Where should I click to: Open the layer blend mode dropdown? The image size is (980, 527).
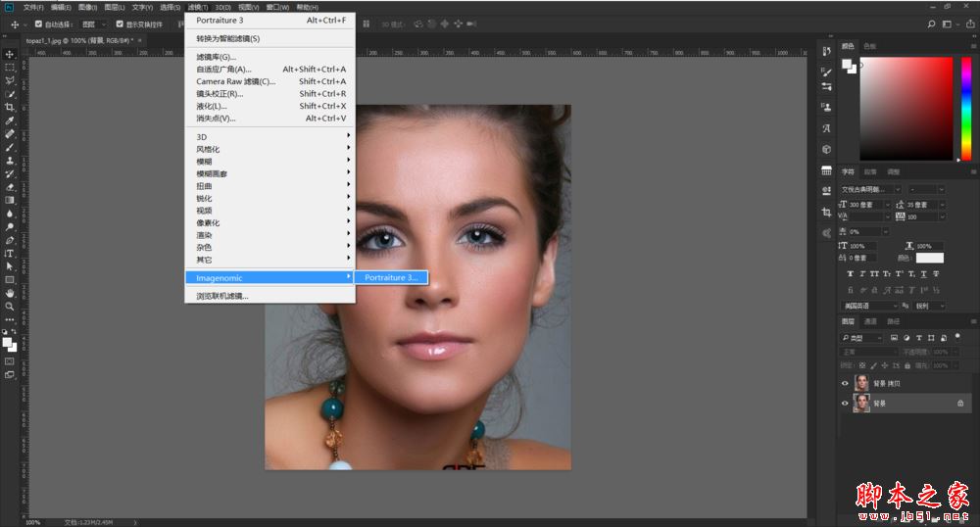click(867, 353)
